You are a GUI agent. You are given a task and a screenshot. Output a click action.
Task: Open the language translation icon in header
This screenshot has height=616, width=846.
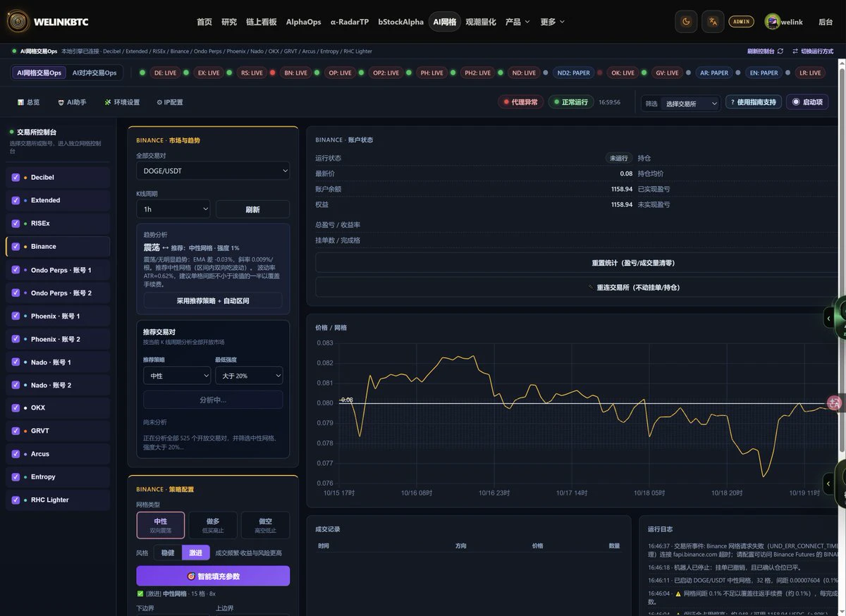pyautogui.click(x=713, y=22)
